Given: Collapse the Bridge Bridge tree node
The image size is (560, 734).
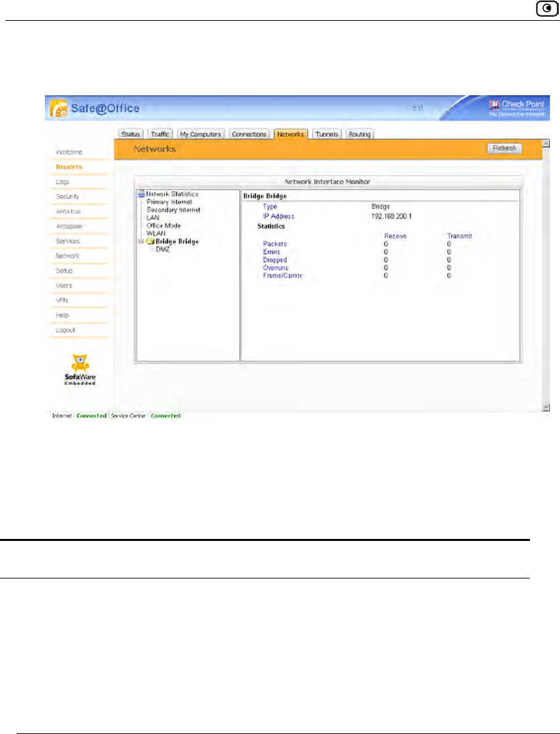Looking at the screenshot, I should 141,241.
